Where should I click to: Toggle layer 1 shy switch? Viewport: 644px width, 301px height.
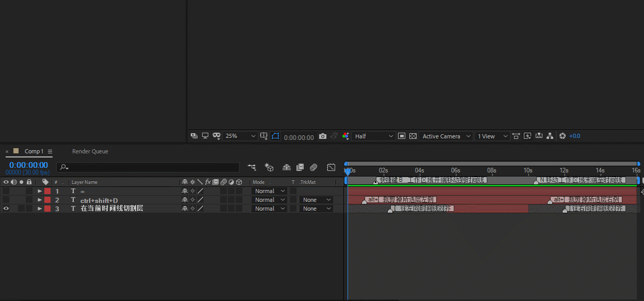coord(185,191)
